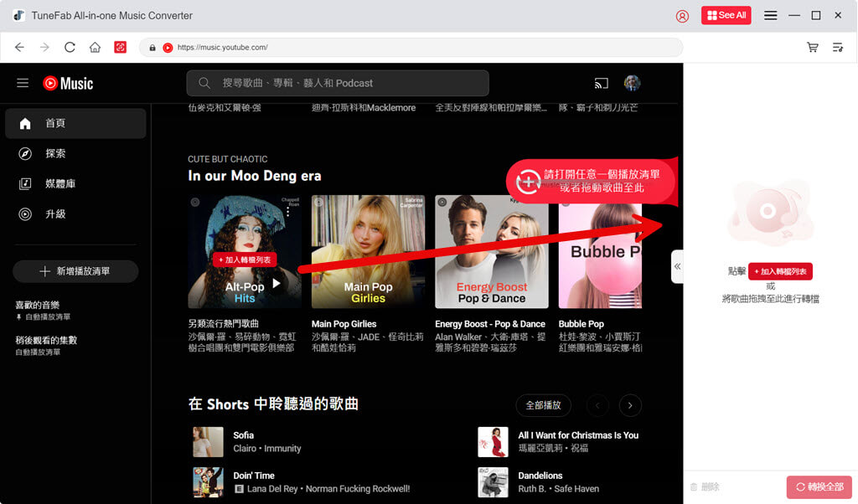Image resolution: width=858 pixels, height=504 pixels.
Task: Reload the page with the refresh icon
Action: pos(70,48)
